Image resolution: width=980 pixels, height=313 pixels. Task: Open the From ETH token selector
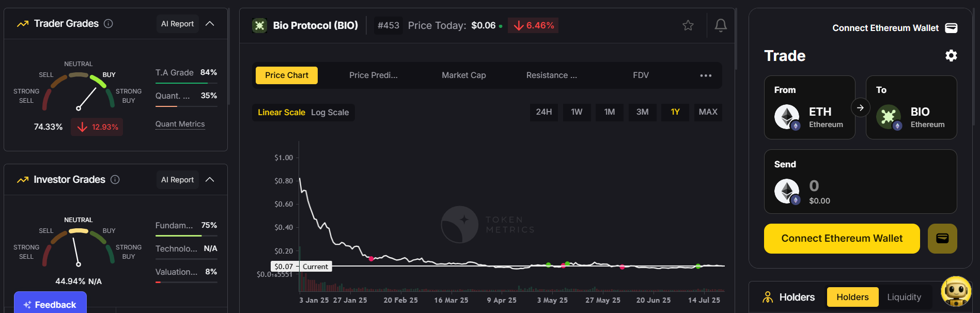point(810,107)
